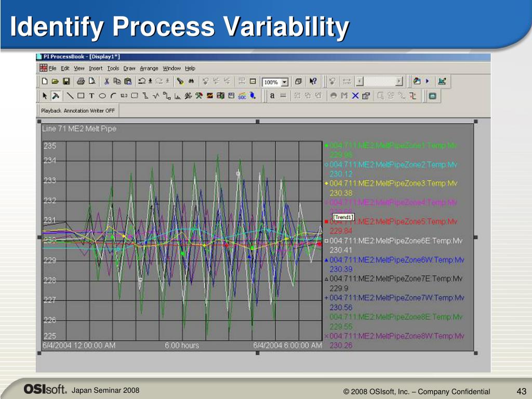Viewport: 532px width, 399px height.
Task: Click the 225 y-axis scale value
Action: coord(49,336)
